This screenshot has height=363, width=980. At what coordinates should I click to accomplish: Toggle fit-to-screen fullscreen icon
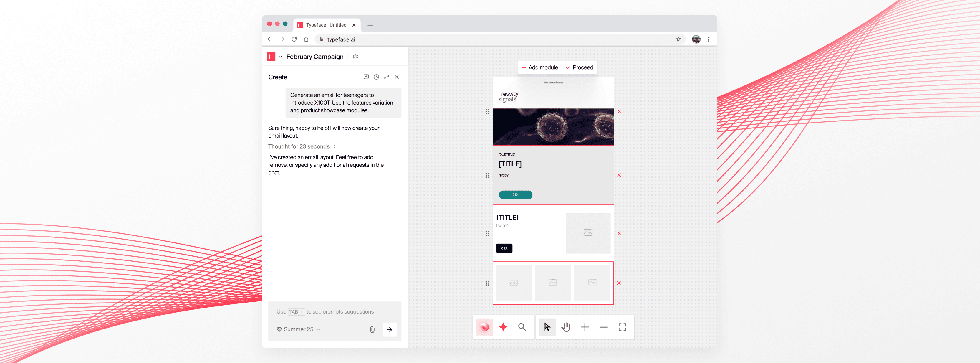point(623,327)
